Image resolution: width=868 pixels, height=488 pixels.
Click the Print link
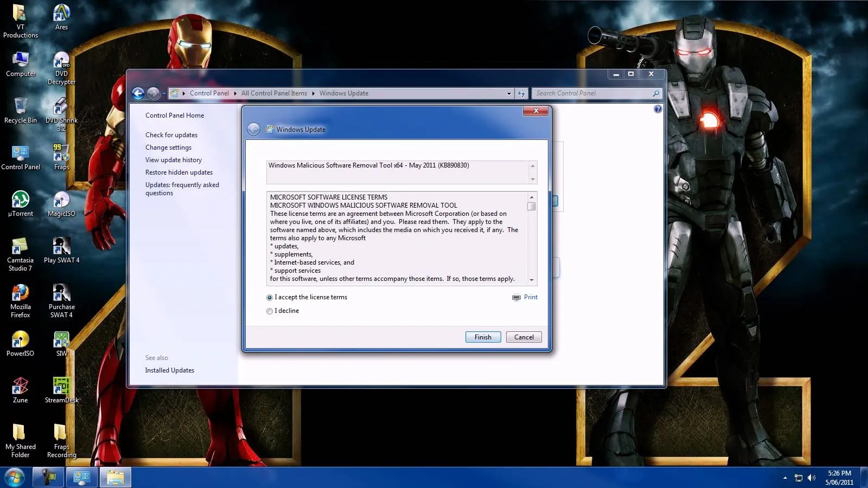(x=531, y=297)
